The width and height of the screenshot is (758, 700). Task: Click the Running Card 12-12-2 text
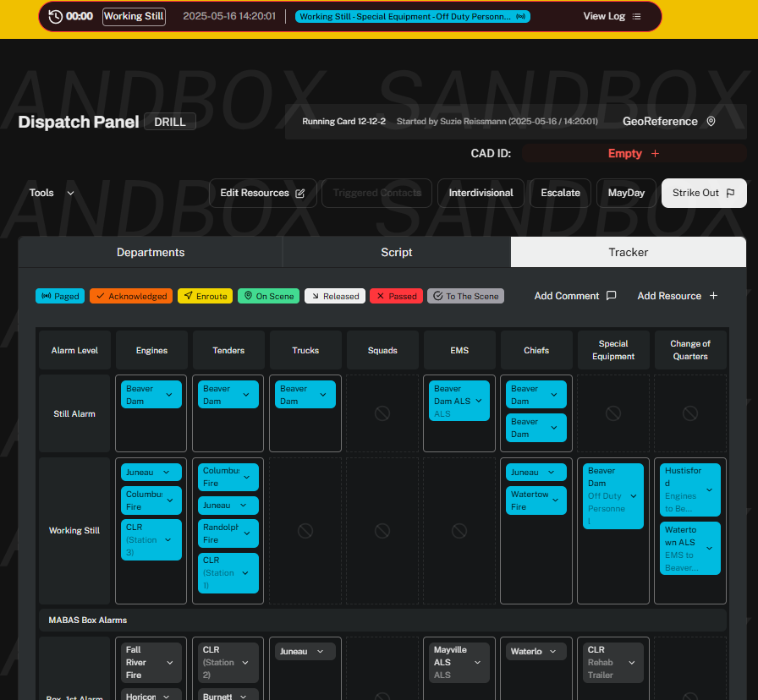343,121
